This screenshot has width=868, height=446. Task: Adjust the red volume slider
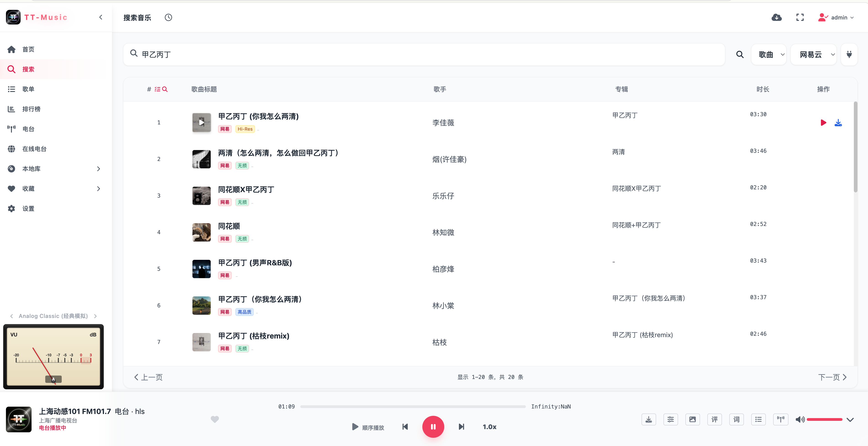click(824, 419)
